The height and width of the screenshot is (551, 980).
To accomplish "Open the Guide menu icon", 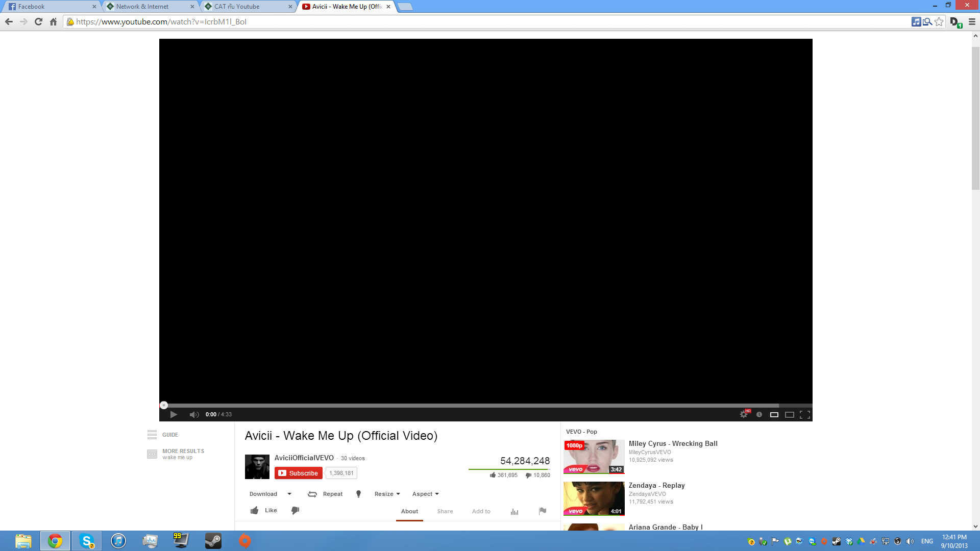I will (152, 435).
